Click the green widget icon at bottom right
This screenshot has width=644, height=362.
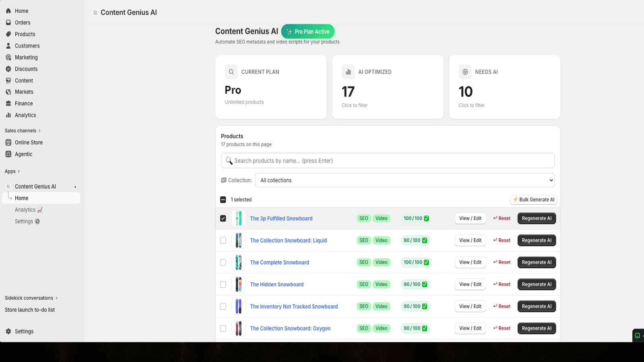point(638,335)
